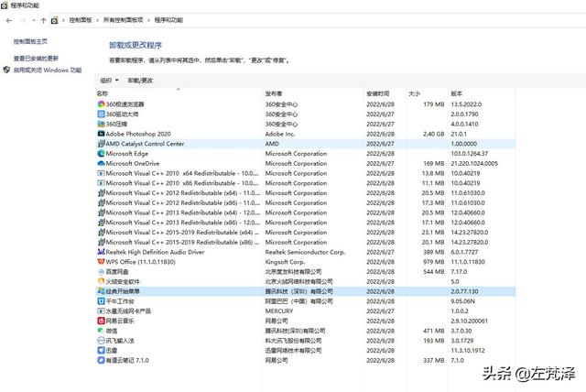The image size is (586, 392).
Task: Click the 有道云笔记 7.1.0 icon
Action: [101, 360]
